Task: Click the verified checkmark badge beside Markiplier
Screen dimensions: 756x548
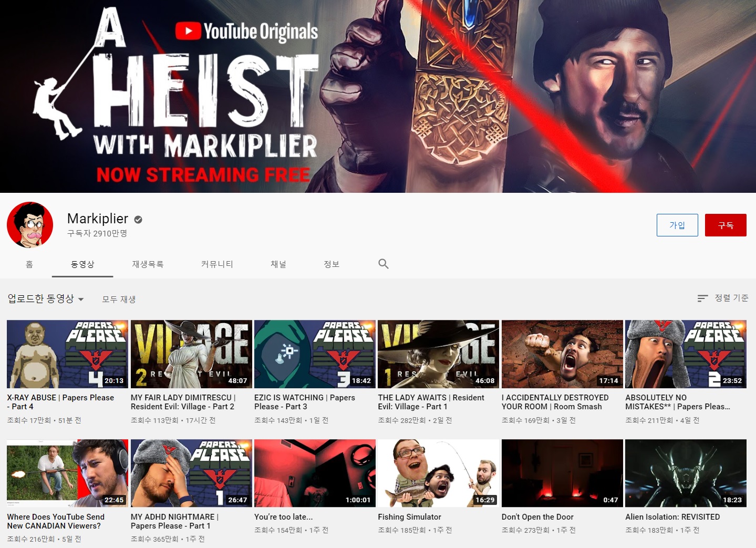Action: coord(138,220)
